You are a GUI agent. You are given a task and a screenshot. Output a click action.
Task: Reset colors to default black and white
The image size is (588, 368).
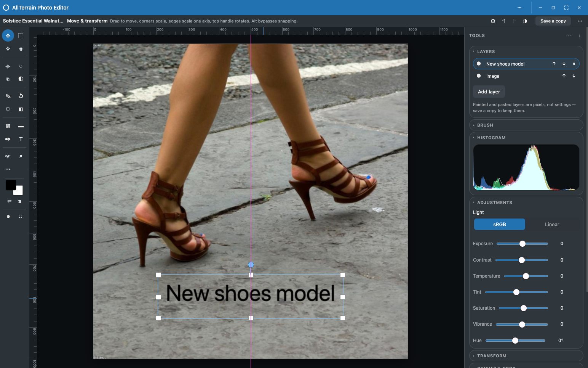pyautogui.click(x=19, y=201)
